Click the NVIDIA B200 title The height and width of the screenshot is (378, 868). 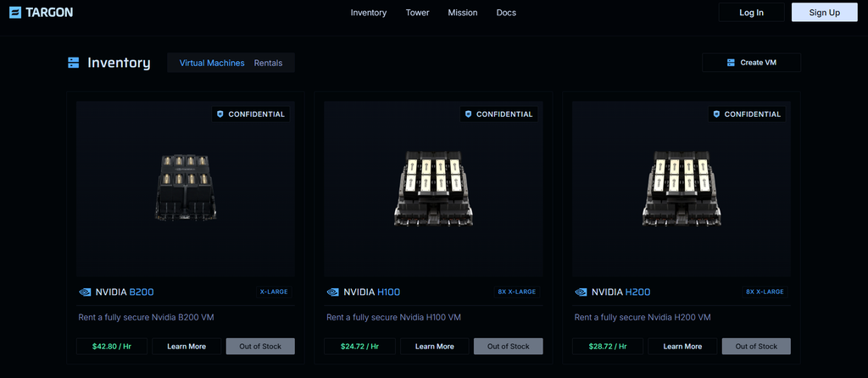click(x=125, y=292)
